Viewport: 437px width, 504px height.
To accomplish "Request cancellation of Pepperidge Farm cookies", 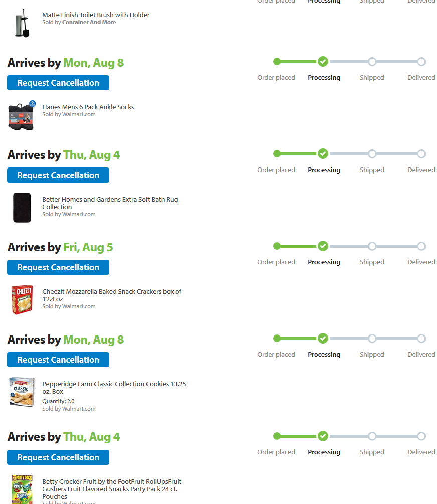I will (x=58, y=360).
